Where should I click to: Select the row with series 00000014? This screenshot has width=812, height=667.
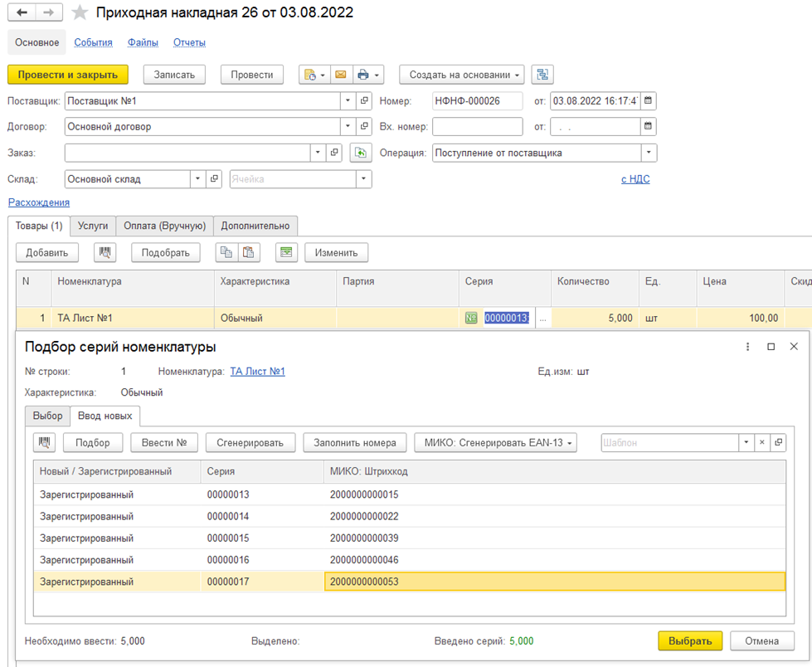(410, 516)
